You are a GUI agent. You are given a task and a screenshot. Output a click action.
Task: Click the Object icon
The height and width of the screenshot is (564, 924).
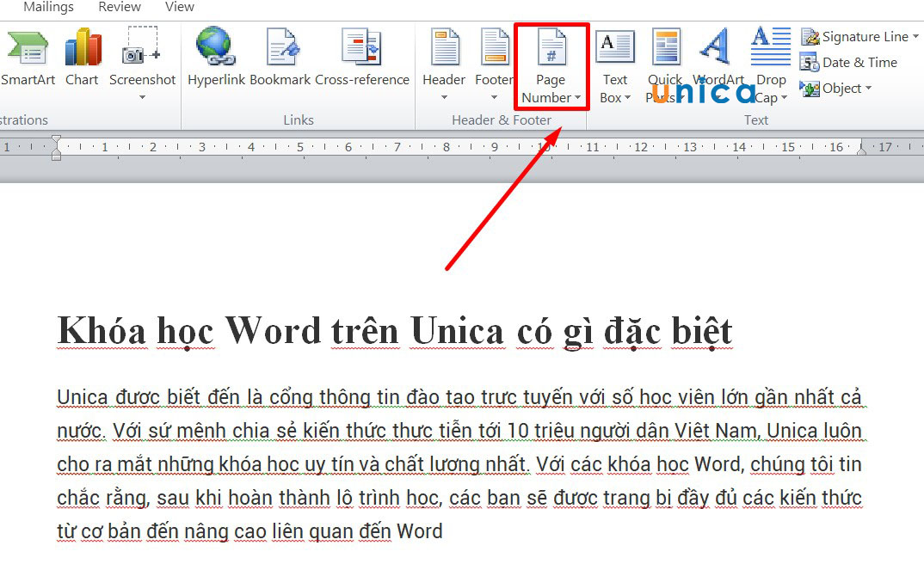(810, 89)
